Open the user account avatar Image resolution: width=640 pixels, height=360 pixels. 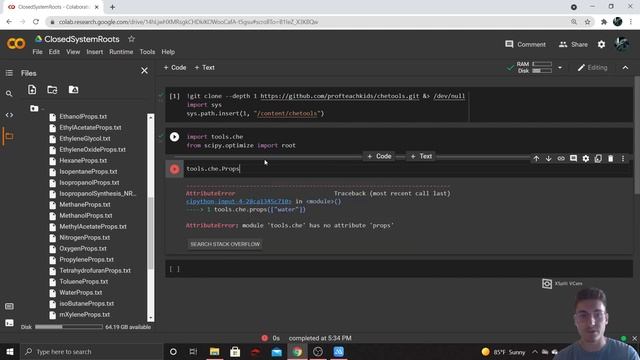[622, 44]
